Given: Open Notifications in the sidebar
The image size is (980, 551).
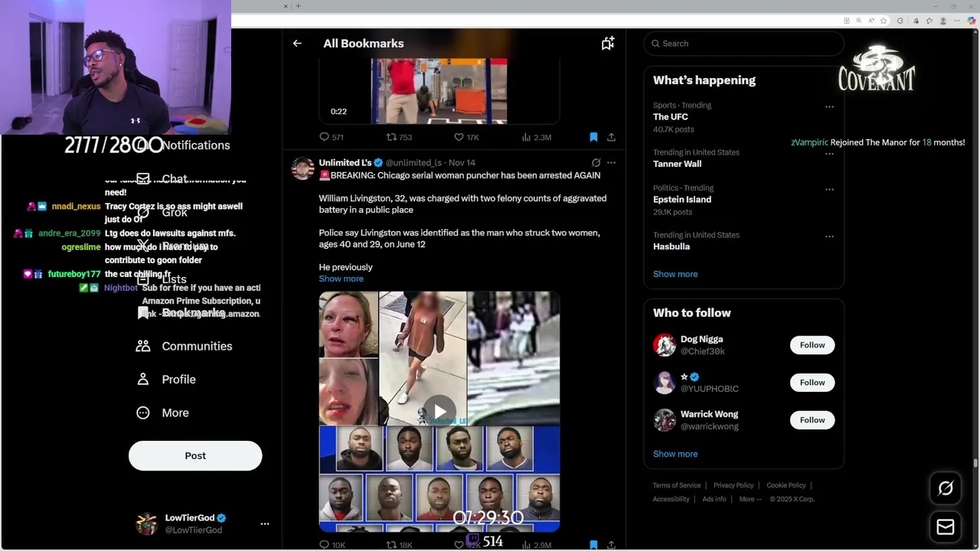Looking at the screenshot, I should coord(195,145).
